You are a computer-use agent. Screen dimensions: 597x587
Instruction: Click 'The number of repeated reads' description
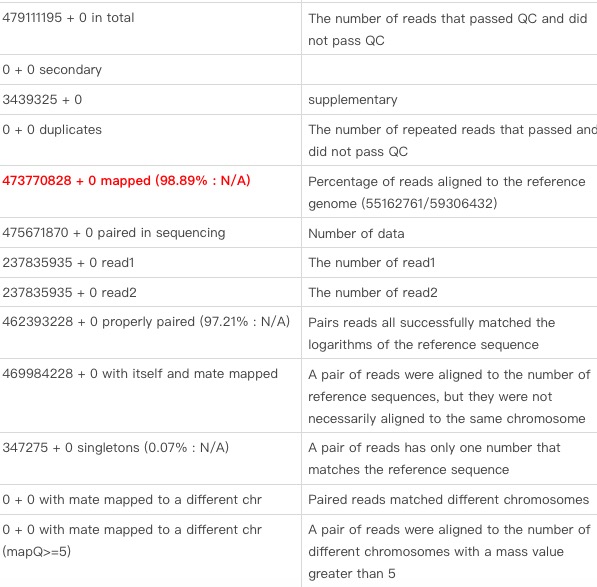(x=452, y=140)
